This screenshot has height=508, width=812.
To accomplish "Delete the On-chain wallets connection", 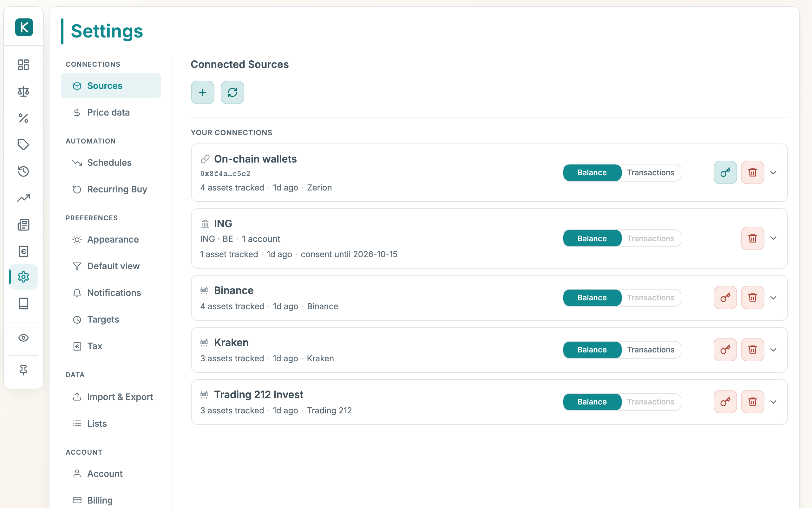I will [753, 172].
